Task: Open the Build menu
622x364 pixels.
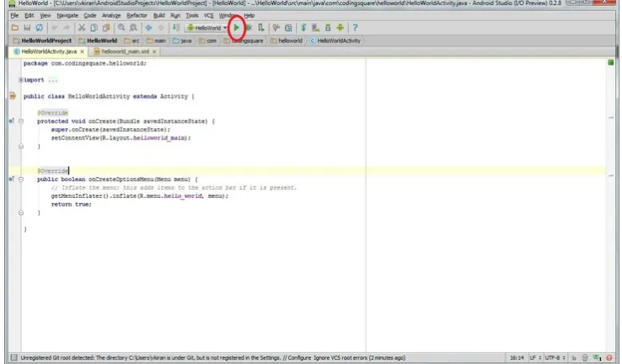Action: (159, 15)
